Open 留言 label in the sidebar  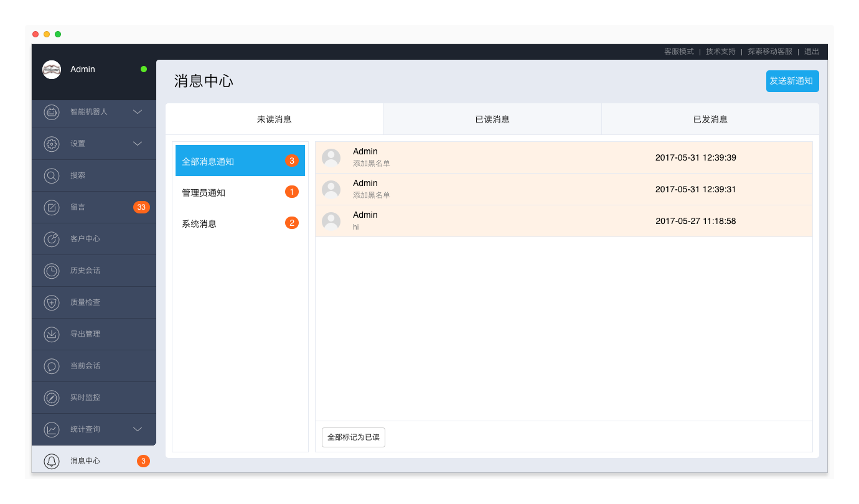78,207
